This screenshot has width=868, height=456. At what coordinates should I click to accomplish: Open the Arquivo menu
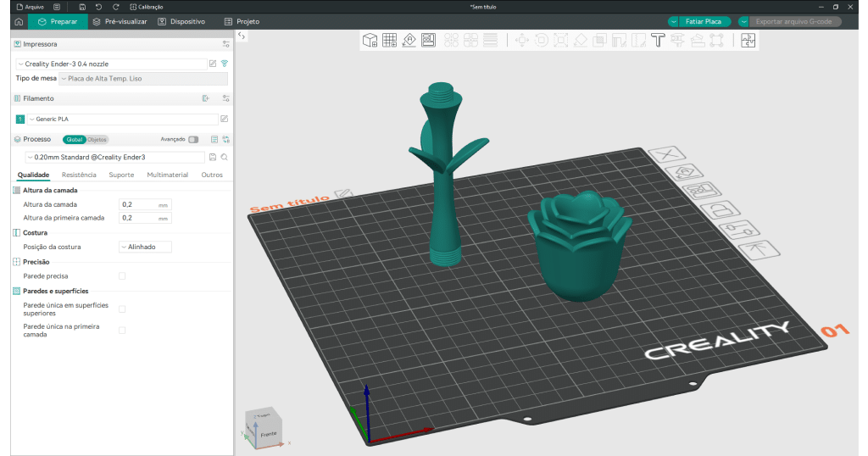coord(31,7)
